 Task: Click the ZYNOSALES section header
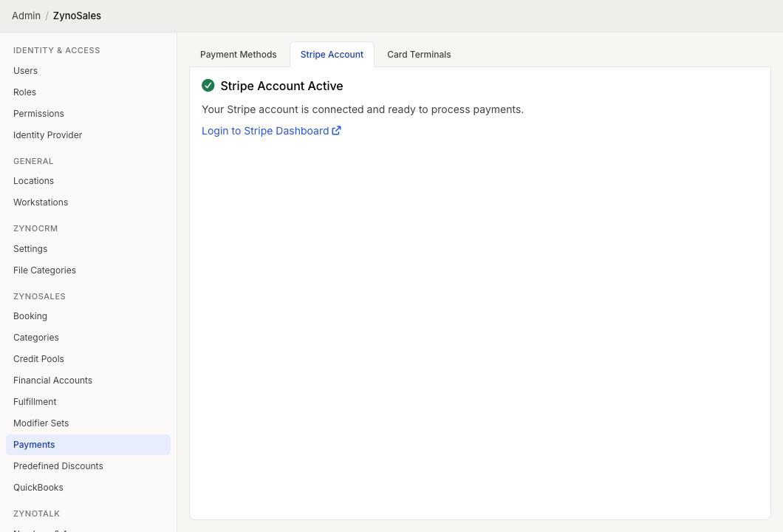point(39,296)
